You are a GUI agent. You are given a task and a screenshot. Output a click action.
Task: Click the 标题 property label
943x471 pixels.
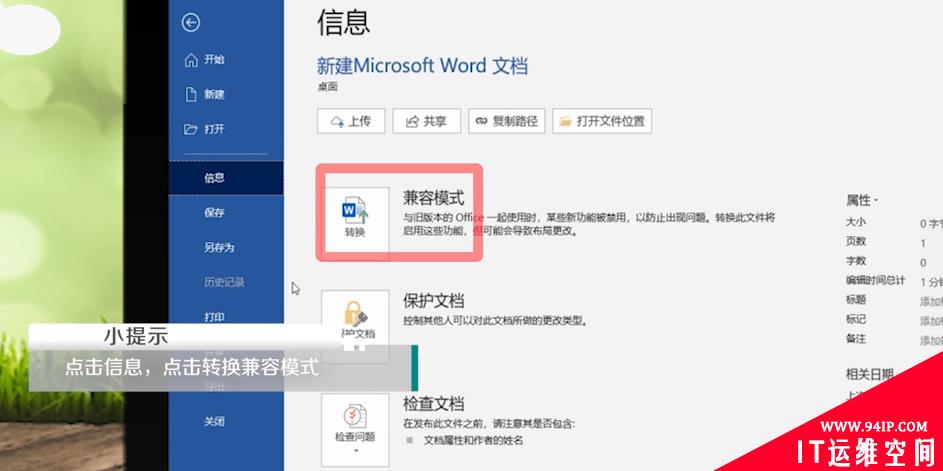pyautogui.click(x=856, y=300)
